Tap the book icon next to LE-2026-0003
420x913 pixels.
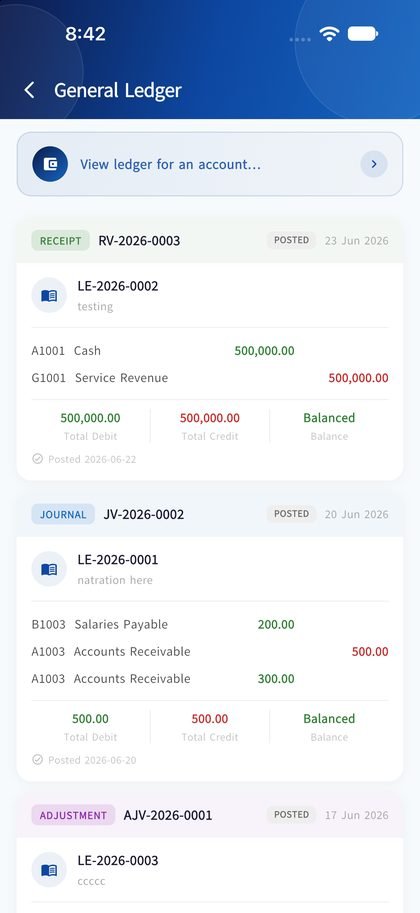coord(49,870)
